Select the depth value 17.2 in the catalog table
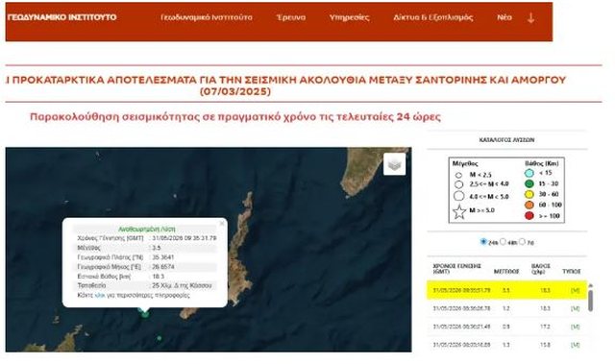The width and height of the screenshot is (615, 364). coord(545,327)
